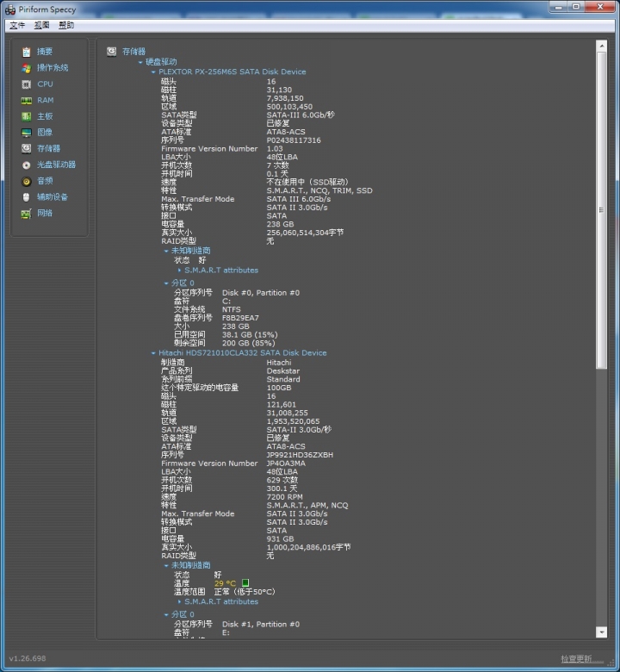Image resolution: width=620 pixels, height=672 pixels.
Task: Switch to the CPU section
Action: pyautogui.click(x=45, y=84)
